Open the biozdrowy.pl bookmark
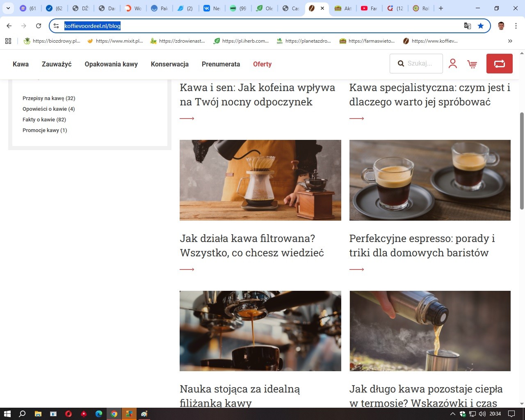Image resolution: width=525 pixels, height=420 pixels. pos(52,41)
